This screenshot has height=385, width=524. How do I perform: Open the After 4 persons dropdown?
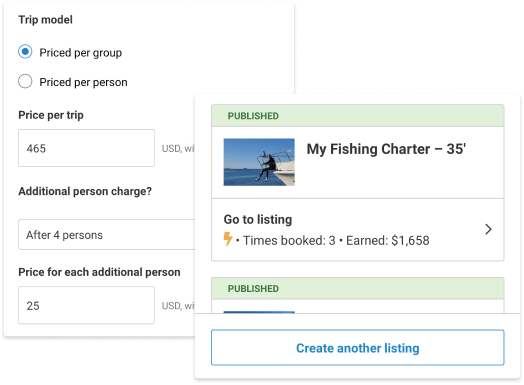click(x=107, y=235)
